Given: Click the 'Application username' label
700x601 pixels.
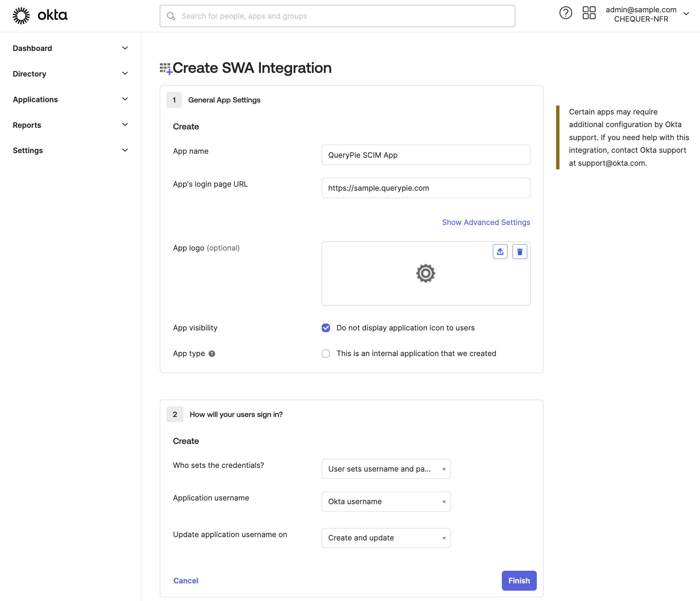Looking at the screenshot, I should click(x=211, y=498).
